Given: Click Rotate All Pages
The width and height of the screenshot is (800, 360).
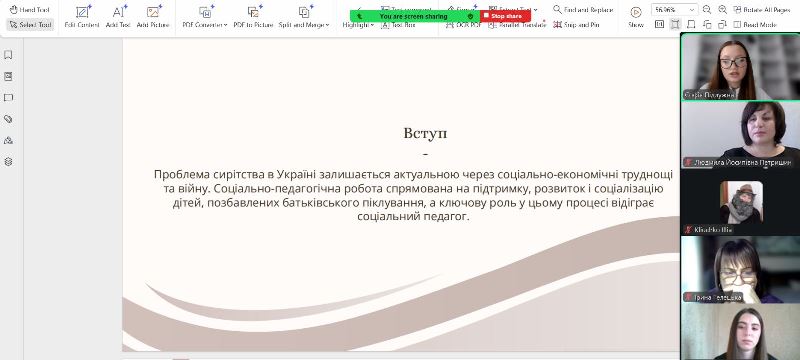Looking at the screenshot, I should point(762,10).
